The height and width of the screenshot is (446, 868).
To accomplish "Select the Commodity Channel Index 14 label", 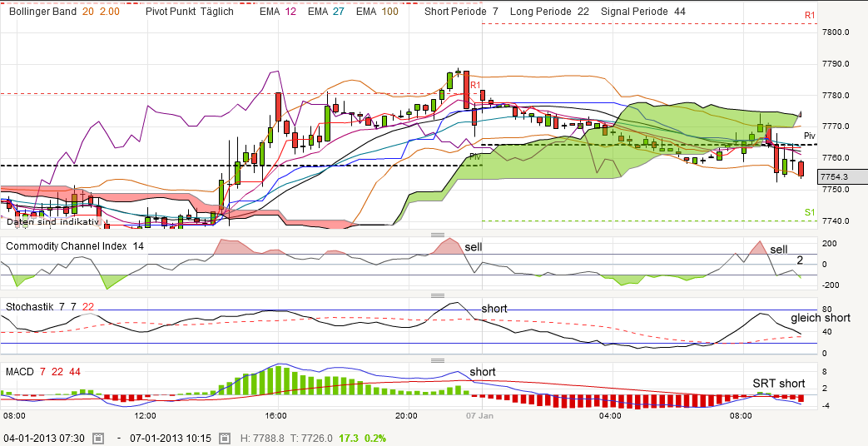I will [75, 246].
